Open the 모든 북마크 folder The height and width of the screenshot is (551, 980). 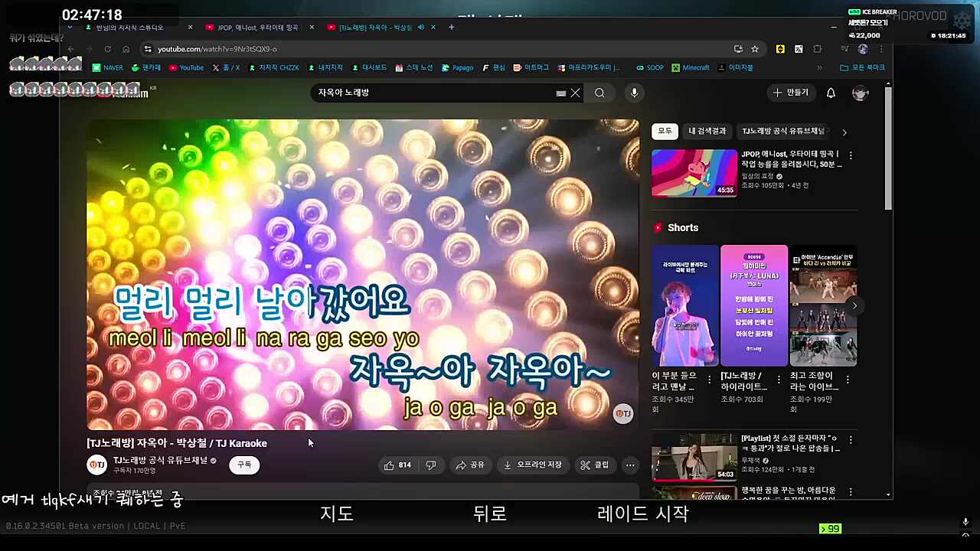click(863, 67)
